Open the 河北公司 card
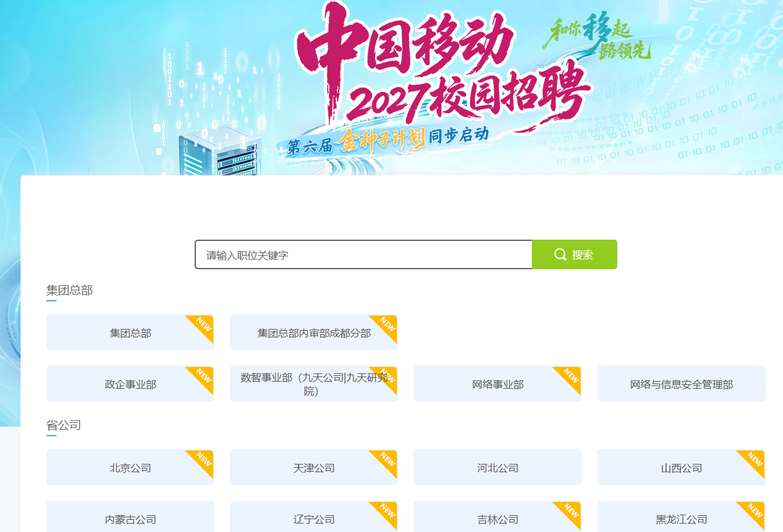Image resolution: width=783 pixels, height=532 pixels. (x=498, y=467)
